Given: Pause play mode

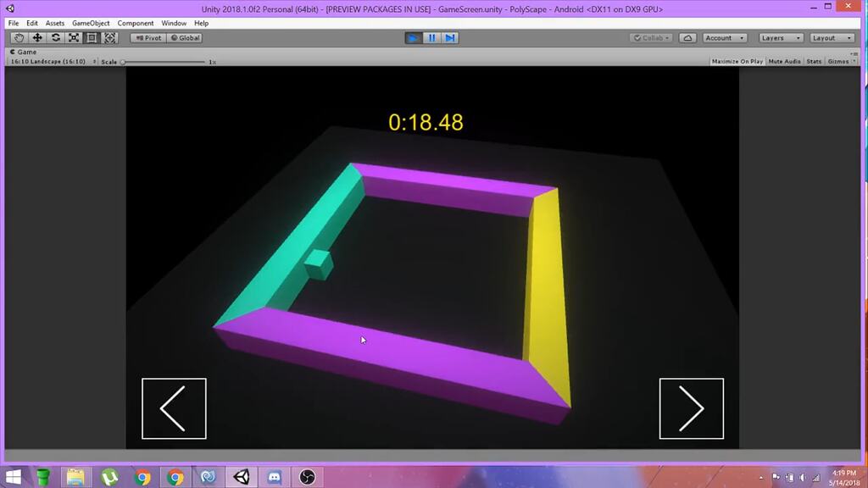Looking at the screenshot, I should point(431,37).
